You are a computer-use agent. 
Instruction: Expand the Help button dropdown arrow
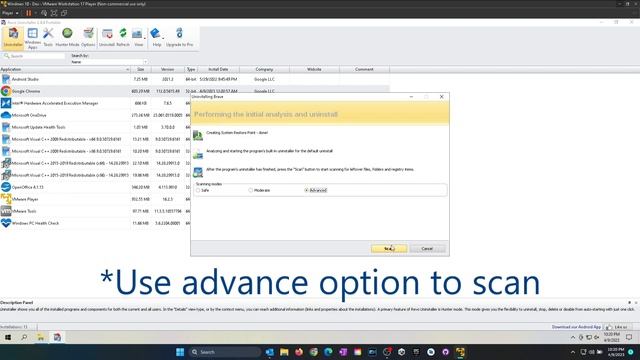click(163, 38)
